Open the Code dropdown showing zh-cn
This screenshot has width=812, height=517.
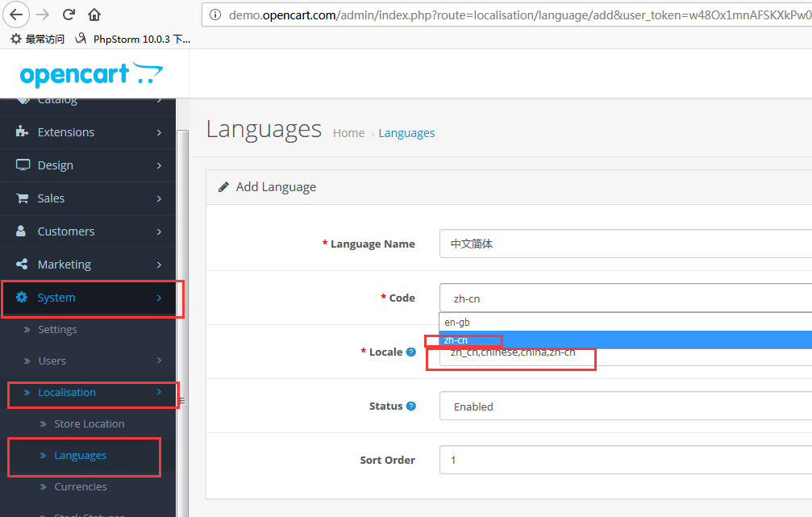click(x=626, y=298)
